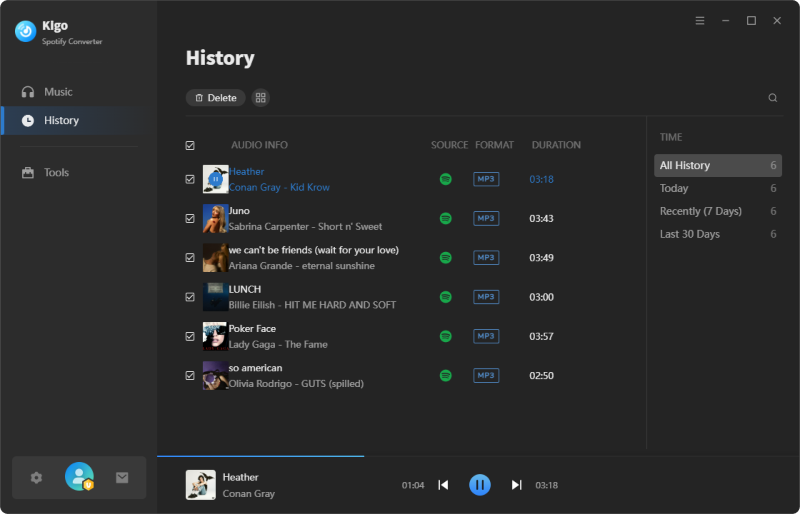Click the eternal sunshine album cover
800x514 pixels.
215,258
